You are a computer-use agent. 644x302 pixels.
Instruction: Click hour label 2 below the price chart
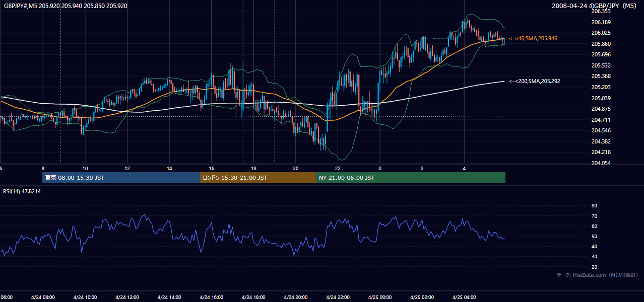point(422,169)
